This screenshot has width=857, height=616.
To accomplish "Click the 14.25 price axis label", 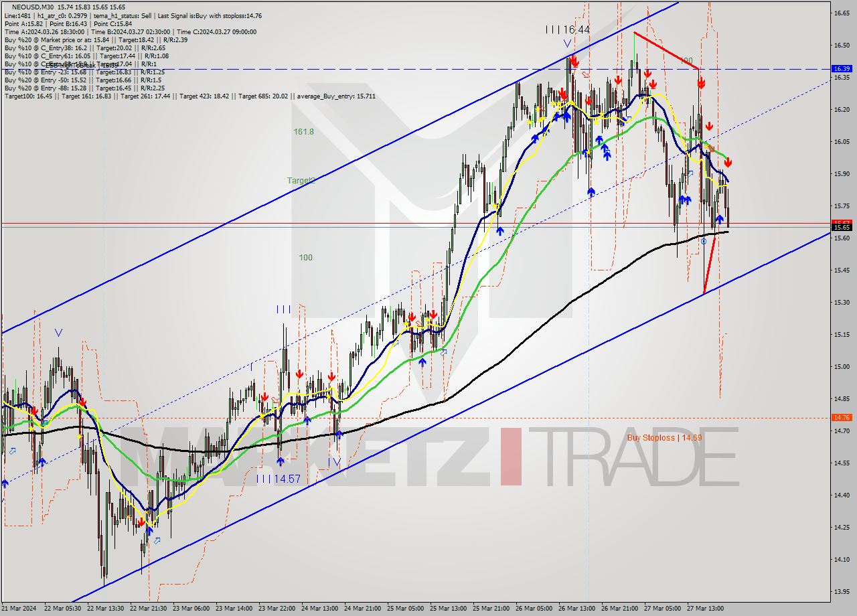I will 841,527.
